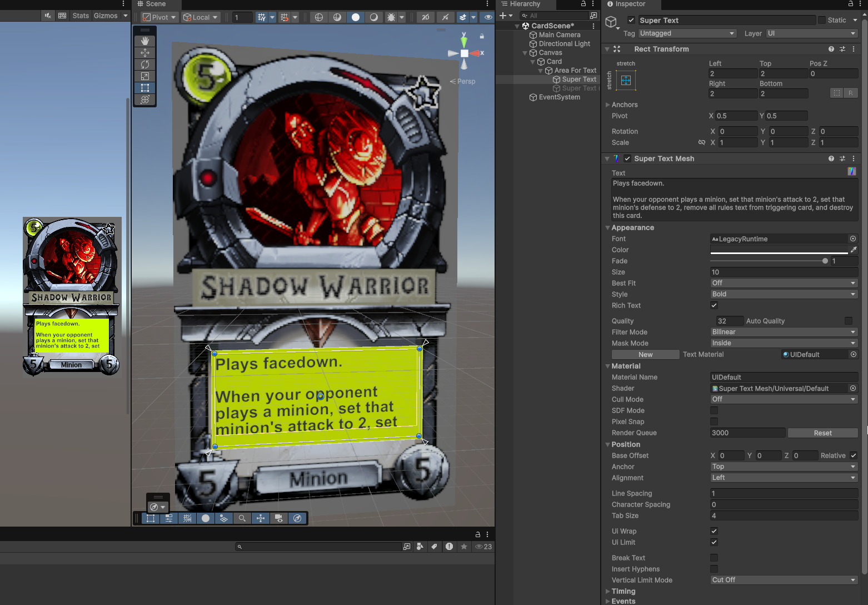Toggle the Rich Text checkbox

(714, 305)
